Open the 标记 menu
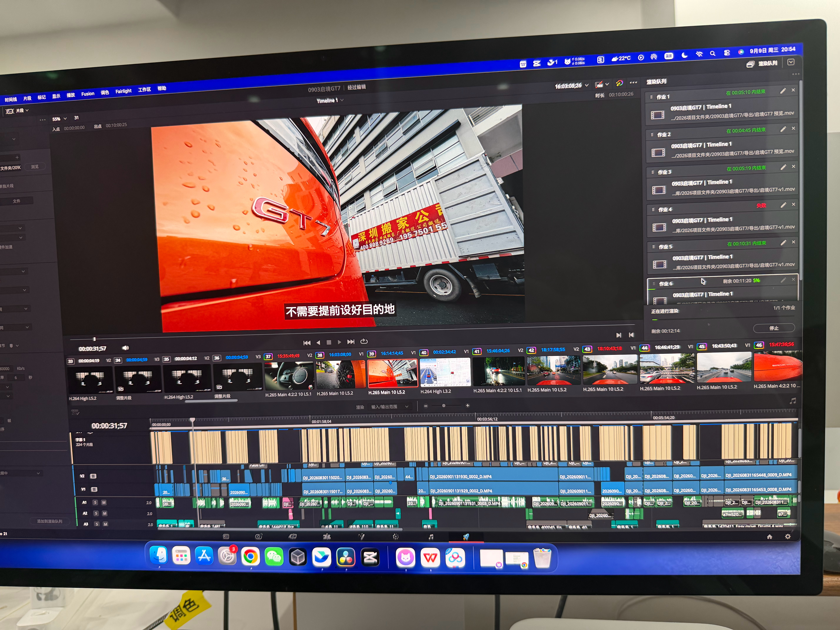 point(42,97)
